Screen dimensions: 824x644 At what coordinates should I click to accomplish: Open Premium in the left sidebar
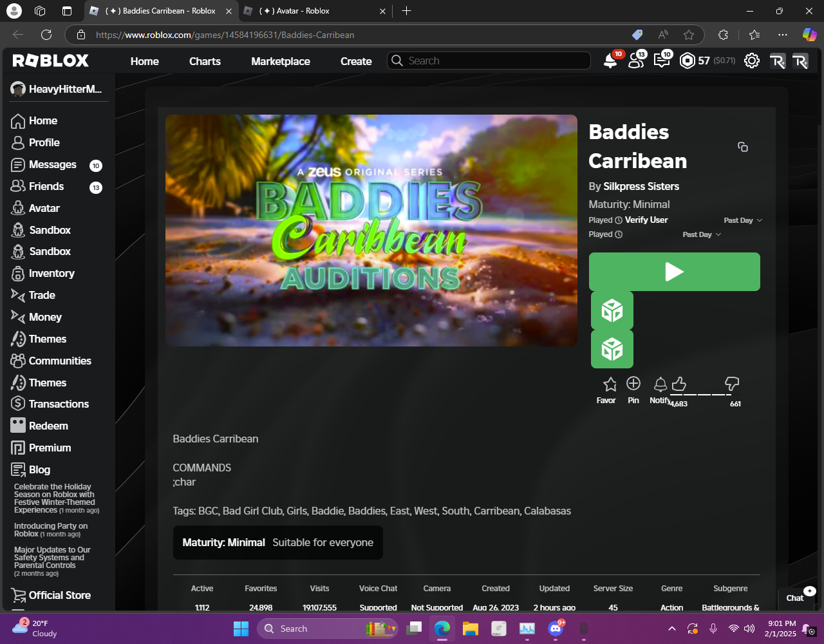click(x=41, y=448)
